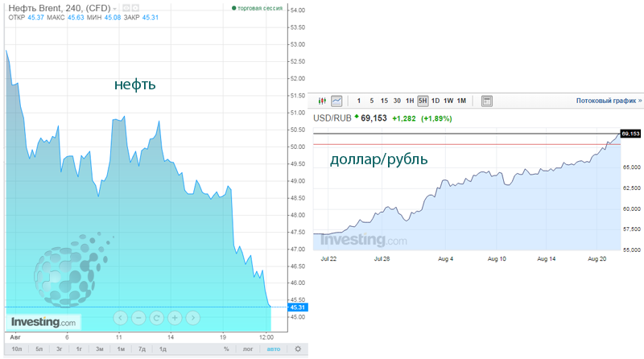Set USD/RUB interval to 30 minutes

[x=397, y=101]
